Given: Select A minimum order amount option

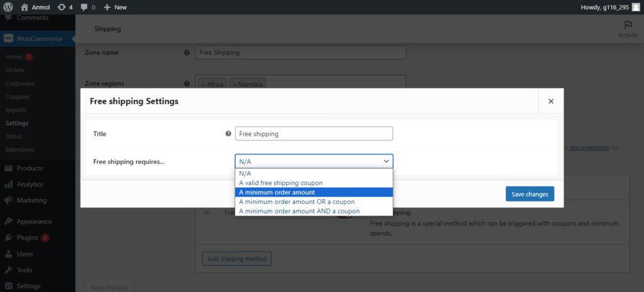Looking at the screenshot, I should 314,192.
